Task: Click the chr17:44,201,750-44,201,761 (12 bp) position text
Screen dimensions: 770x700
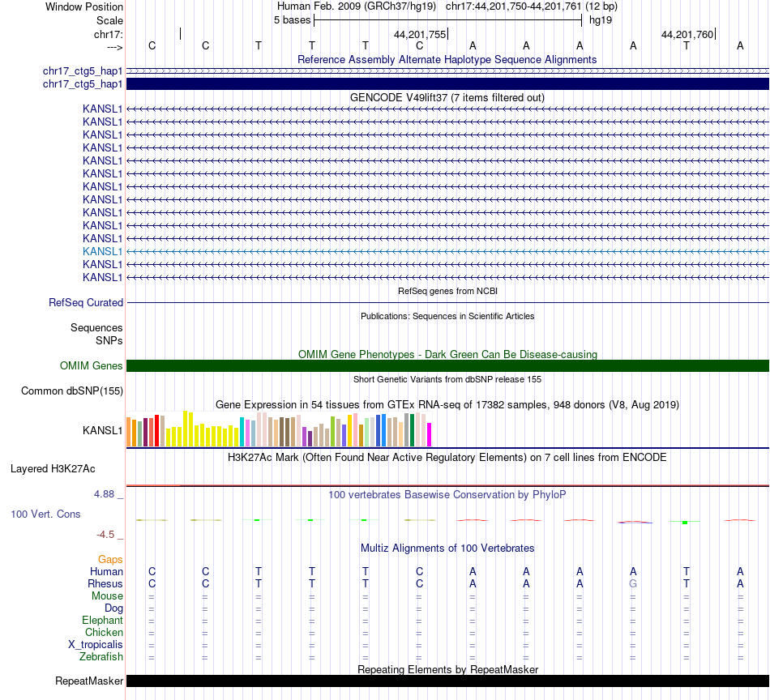Action: [532, 6]
